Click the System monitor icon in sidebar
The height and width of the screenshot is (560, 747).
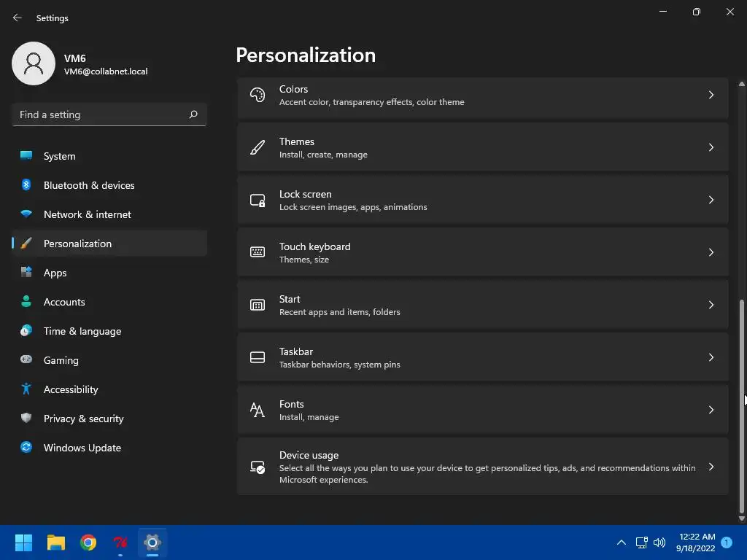26,156
